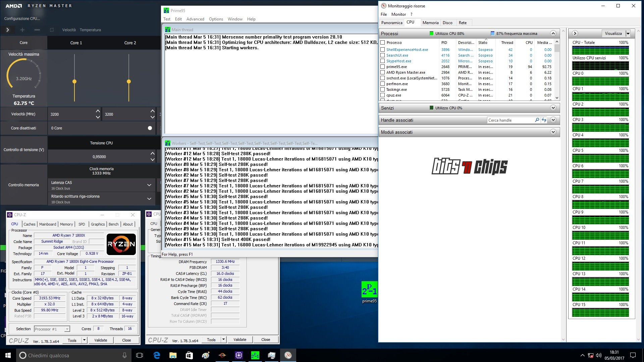Image resolution: width=644 pixels, height=362 pixels.
Task: Expand the Servizi section
Action: pos(553,108)
